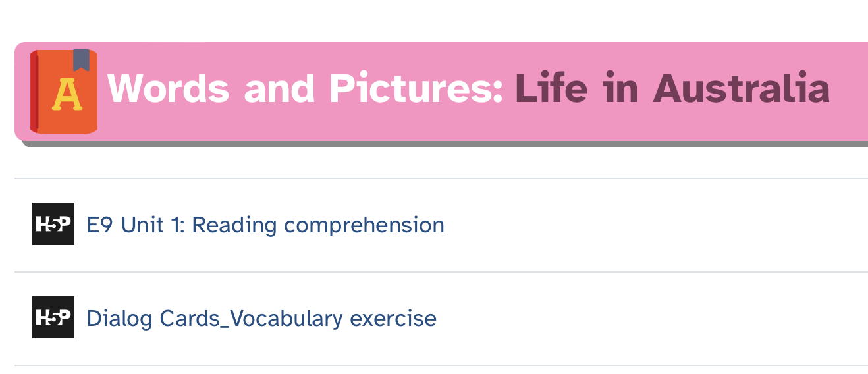Image resolution: width=868 pixels, height=374 pixels.
Task: Click the H5P icon beside Reading comprehension
Action: coord(53,224)
